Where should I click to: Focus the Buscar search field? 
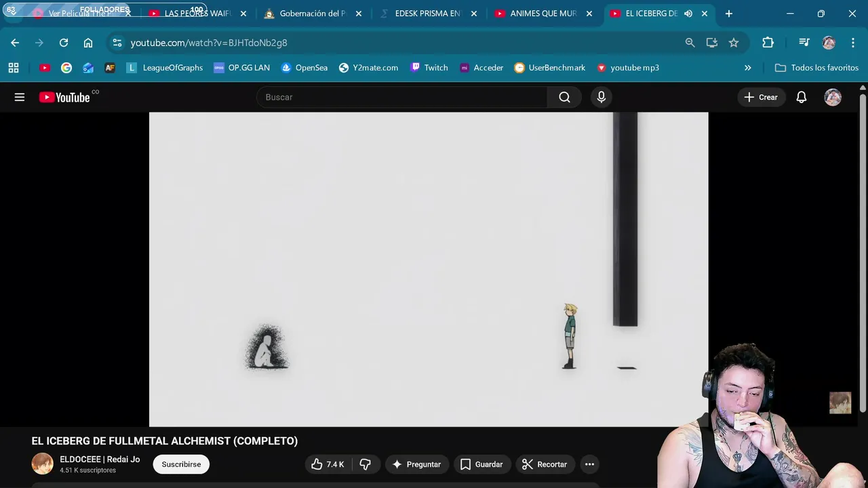(401, 97)
